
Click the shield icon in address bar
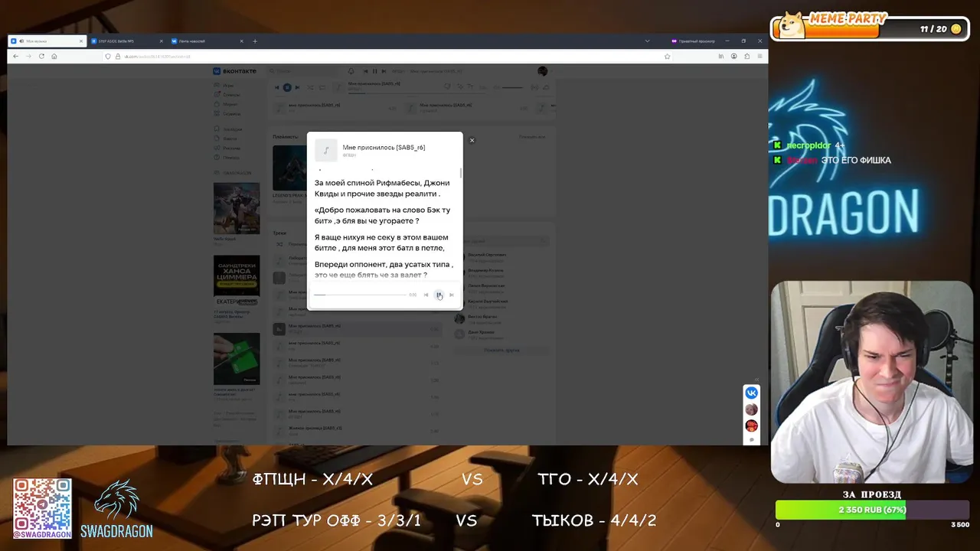pyautogui.click(x=109, y=56)
